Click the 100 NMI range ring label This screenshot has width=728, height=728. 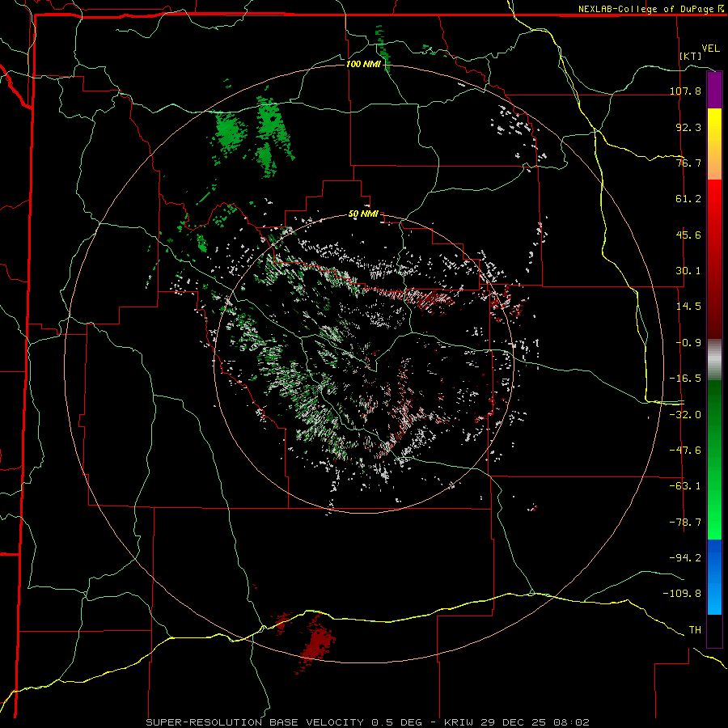click(363, 64)
